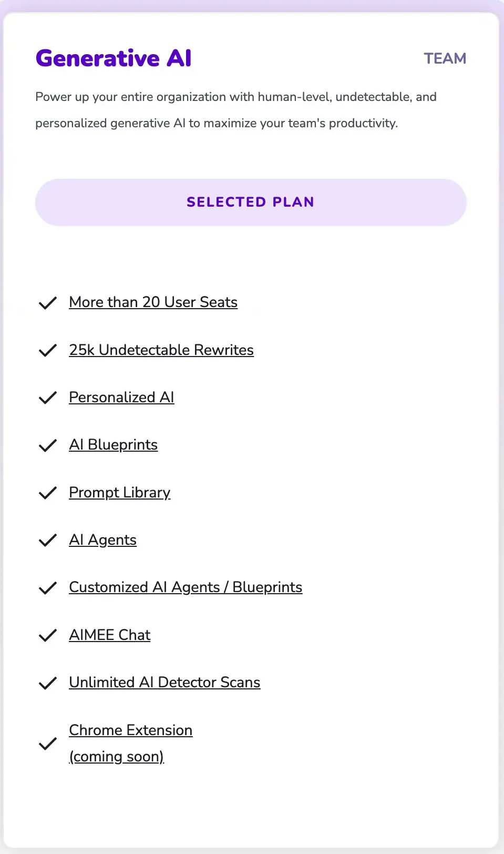Click the Chrome Extension (coming soon) link
This screenshot has height=854, width=504.
[130, 730]
